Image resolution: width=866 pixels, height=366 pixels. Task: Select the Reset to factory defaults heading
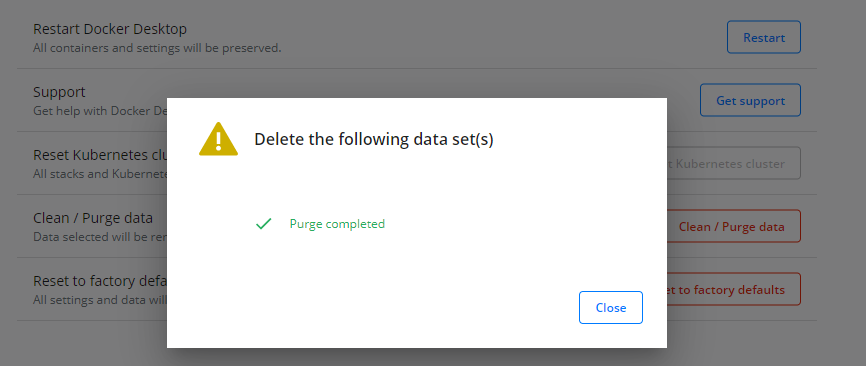[100, 280]
